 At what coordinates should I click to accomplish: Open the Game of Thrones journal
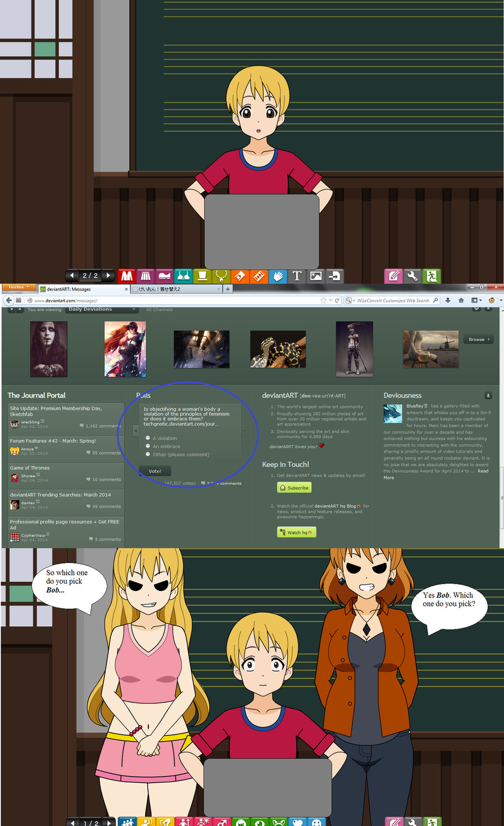(x=30, y=468)
